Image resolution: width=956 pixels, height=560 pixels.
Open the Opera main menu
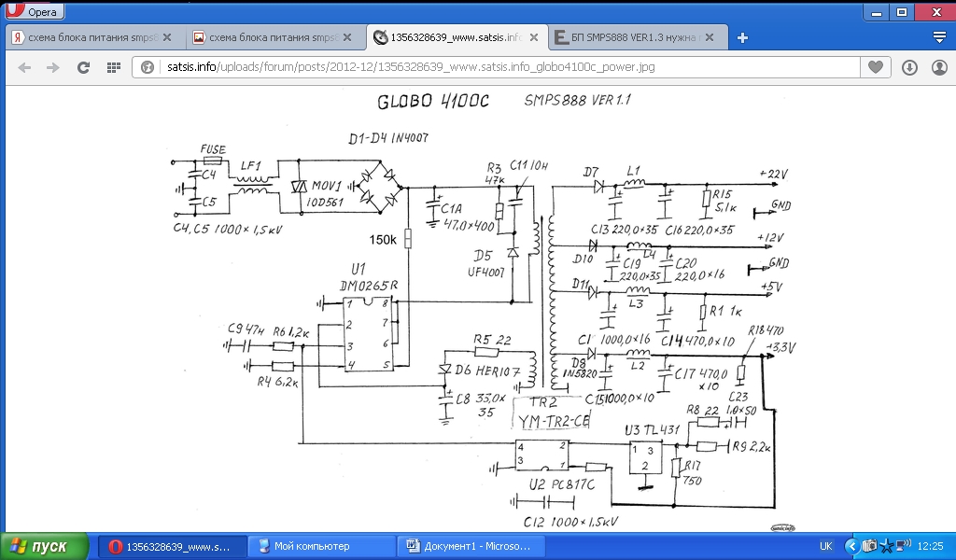tap(35, 12)
